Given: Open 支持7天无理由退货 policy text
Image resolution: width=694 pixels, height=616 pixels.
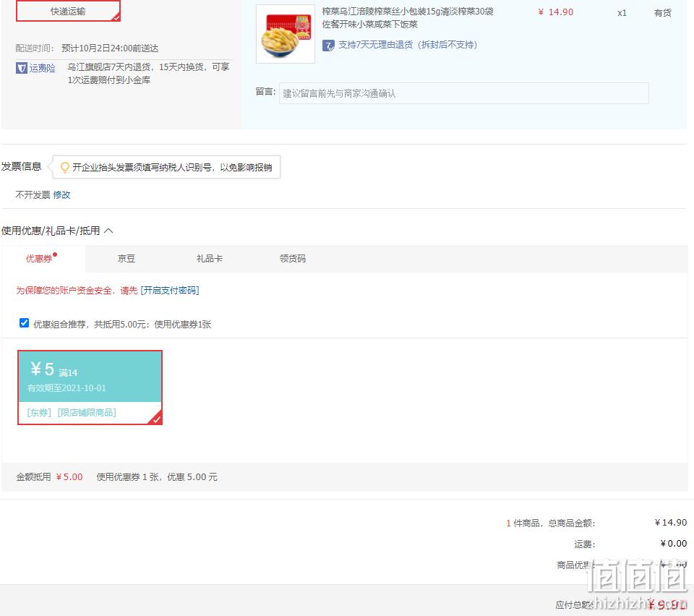Looking at the screenshot, I should [x=408, y=45].
